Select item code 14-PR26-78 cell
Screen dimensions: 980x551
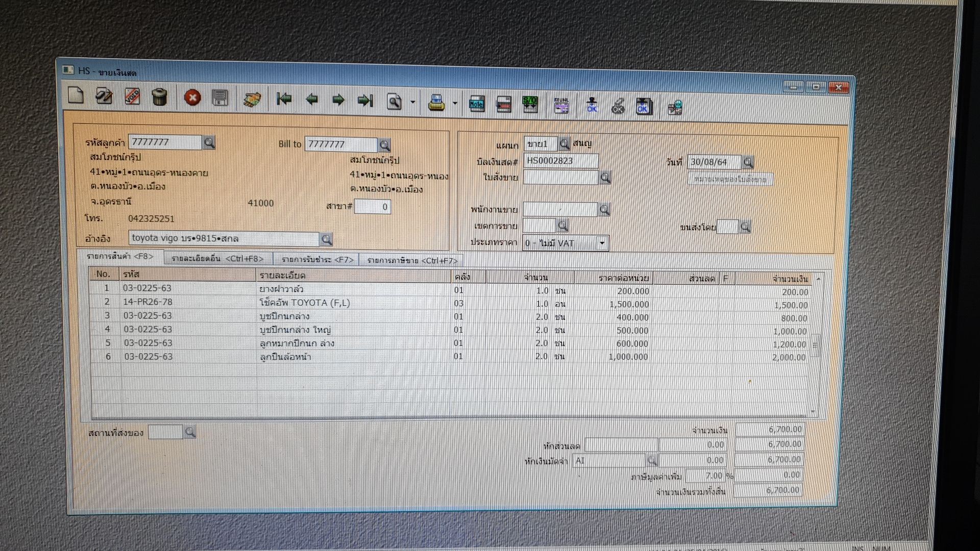tap(188, 302)
